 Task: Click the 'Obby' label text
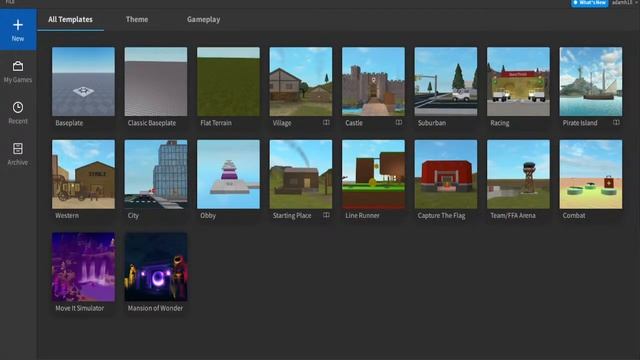[208, 216]
